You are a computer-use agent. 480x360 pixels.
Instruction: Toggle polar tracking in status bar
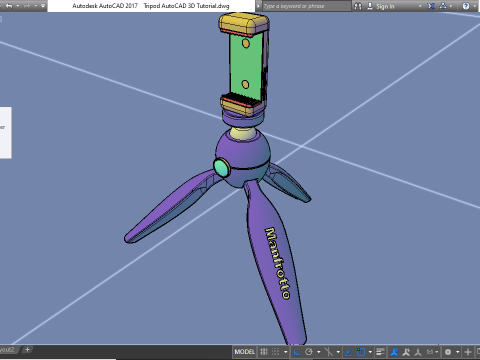(309, 352)
